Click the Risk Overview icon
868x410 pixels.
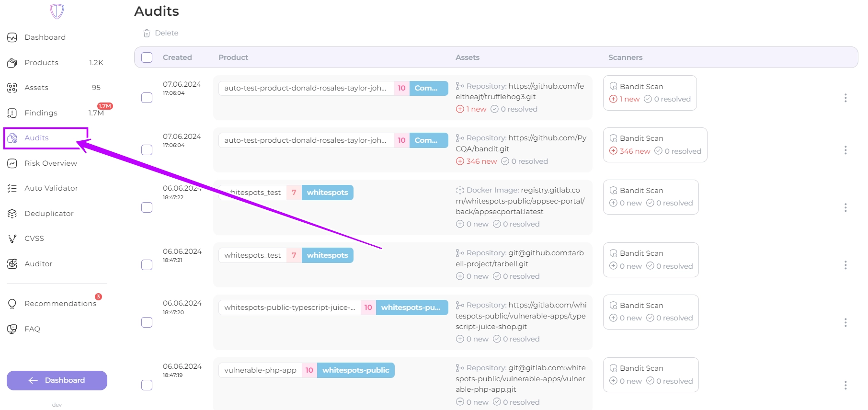12,163
